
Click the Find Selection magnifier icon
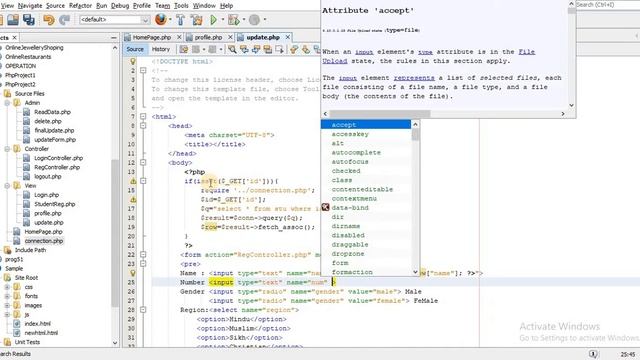[x=232, y=49]
